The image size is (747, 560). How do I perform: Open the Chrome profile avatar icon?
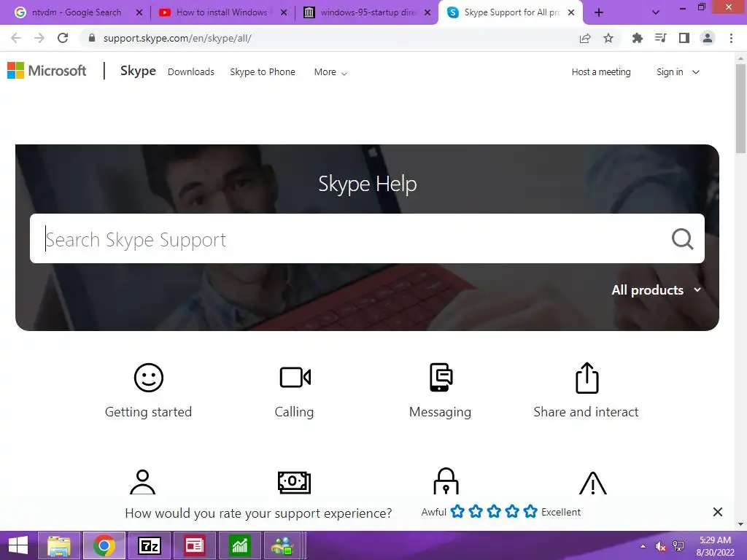click(x=708, y=38)
